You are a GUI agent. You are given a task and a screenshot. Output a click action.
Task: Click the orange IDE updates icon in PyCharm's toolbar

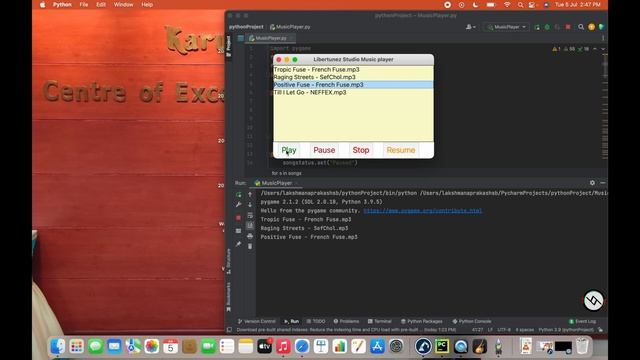coord(591,27)
